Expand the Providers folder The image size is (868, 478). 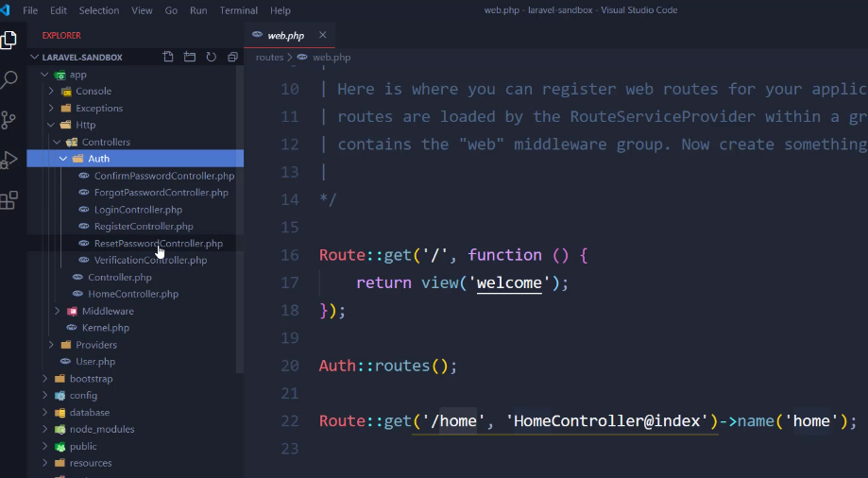pos(95,345)
